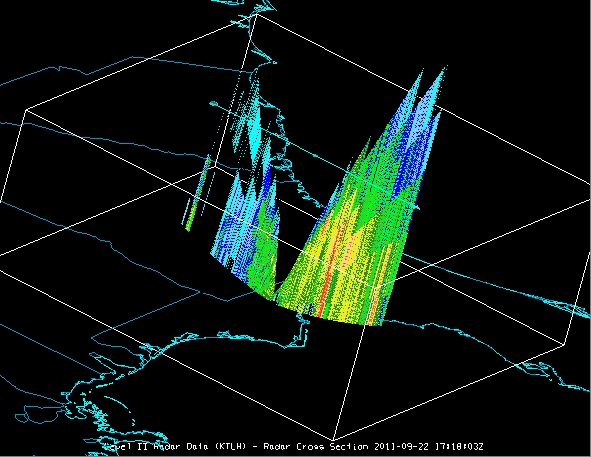Click the "(KTLH)" station label in caption

pos(230,447)
